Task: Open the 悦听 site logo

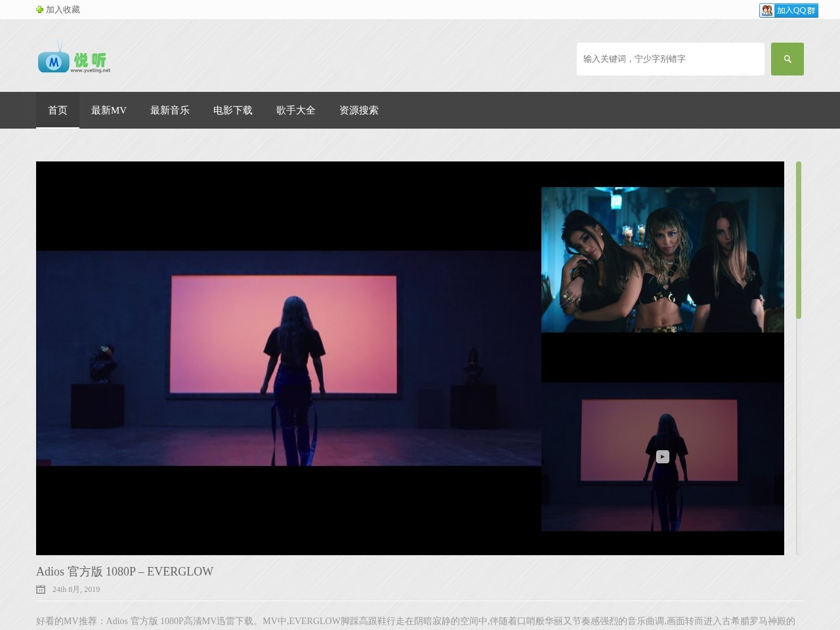Action: coord(74,57)
